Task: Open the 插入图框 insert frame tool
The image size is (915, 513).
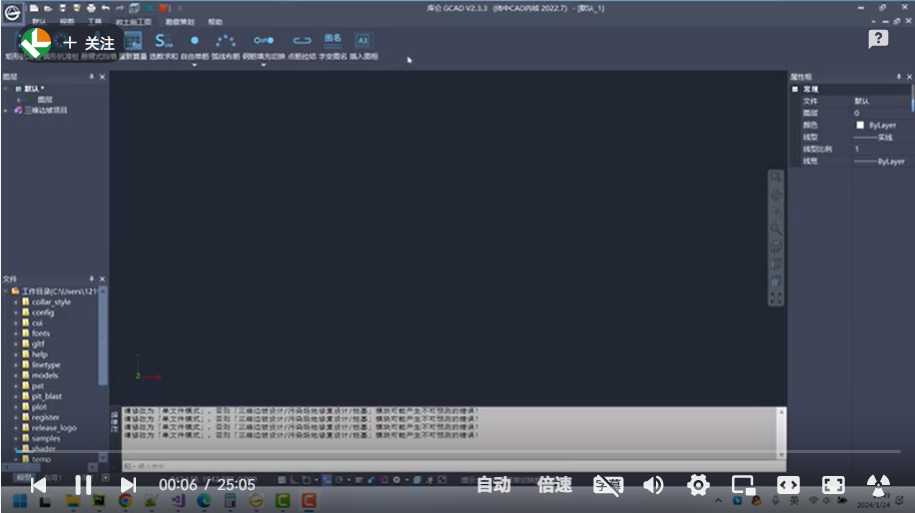Action: (363, 43)
